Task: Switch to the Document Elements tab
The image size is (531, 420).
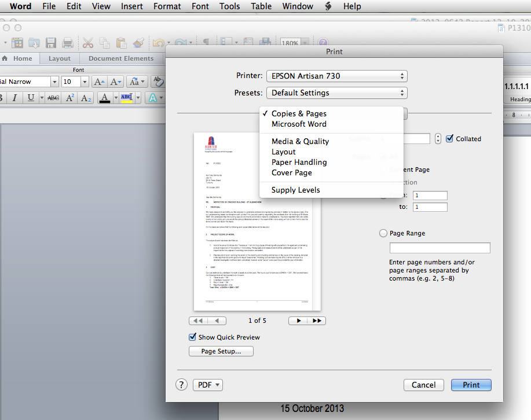Action: (121, 58)
